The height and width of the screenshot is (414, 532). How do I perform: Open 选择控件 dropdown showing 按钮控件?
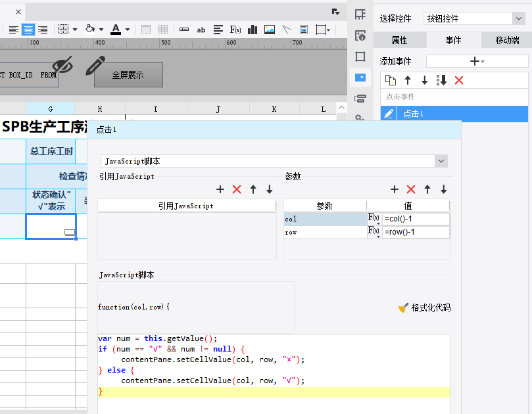tap(474, 18)
